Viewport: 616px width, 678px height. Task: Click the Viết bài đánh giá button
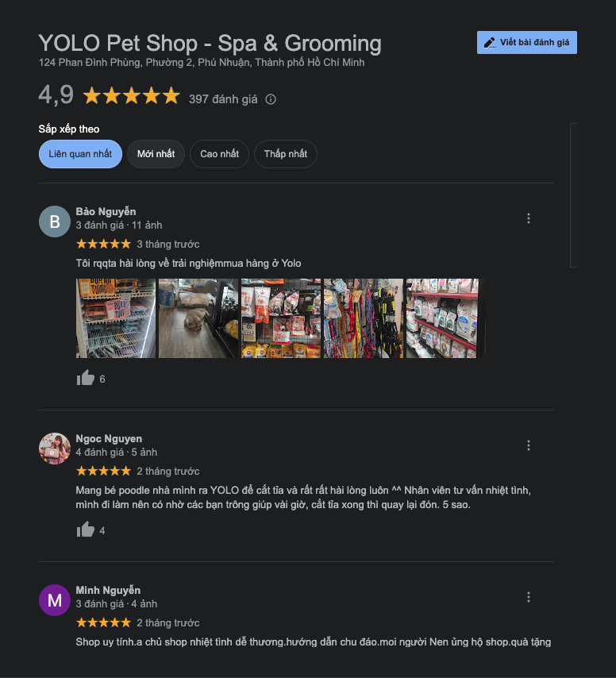pyautogui.click(x=527, y=42)
